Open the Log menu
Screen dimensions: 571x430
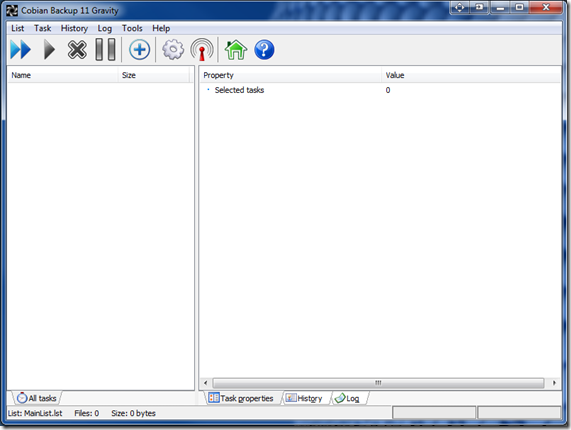coord(105,28)
